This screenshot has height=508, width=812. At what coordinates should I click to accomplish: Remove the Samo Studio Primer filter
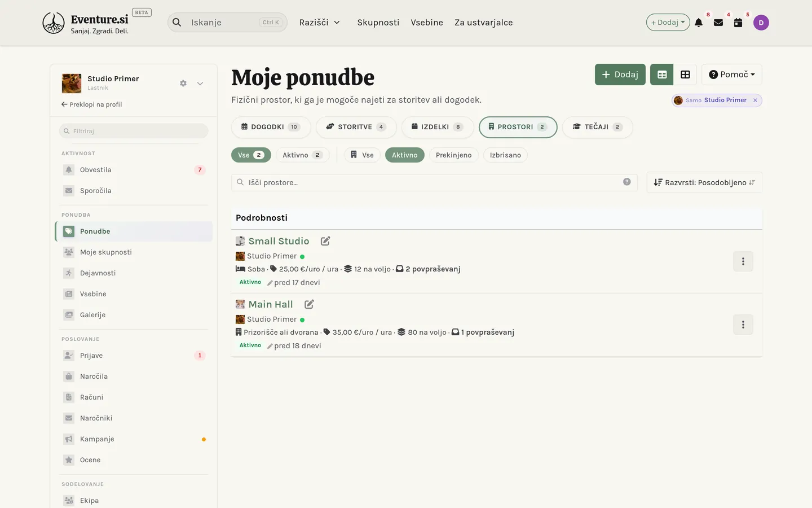pos(755,100)
